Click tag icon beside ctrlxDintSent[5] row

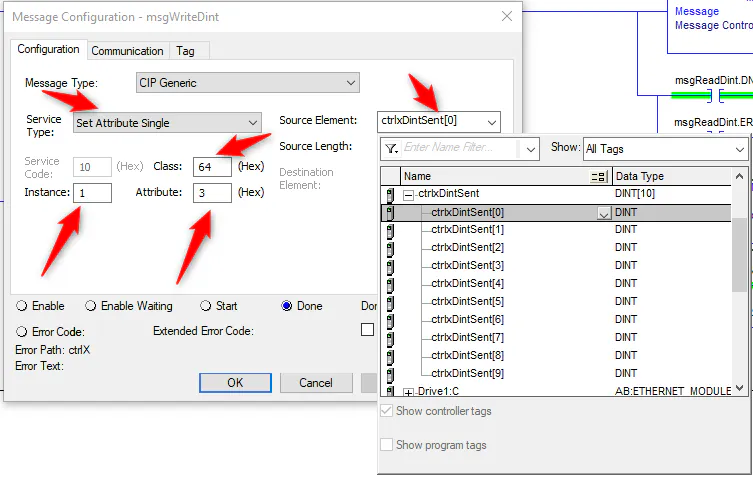389,301
